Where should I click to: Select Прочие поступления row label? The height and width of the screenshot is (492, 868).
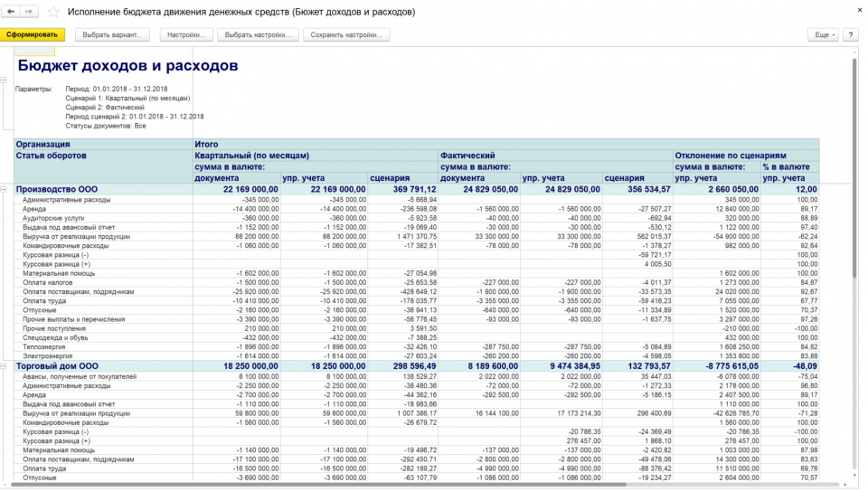click(x=54, y=328)
